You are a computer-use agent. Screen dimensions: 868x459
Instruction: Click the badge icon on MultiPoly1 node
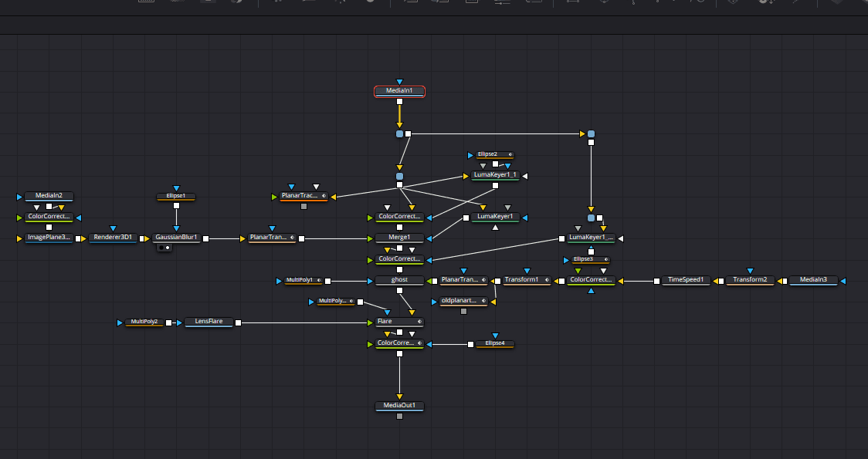319,280
